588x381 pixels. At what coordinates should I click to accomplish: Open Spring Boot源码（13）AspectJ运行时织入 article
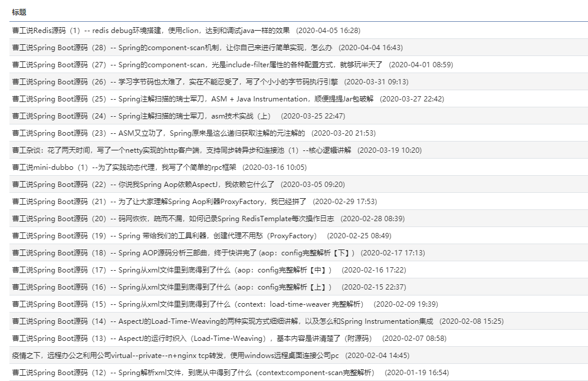(x=192, y=339)
